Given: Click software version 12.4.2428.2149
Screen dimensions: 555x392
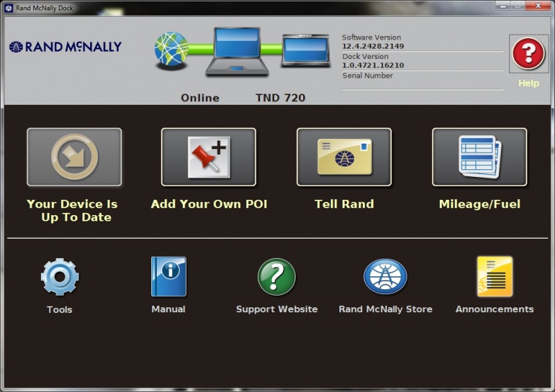Looking at the screenshot, I should [x=373, y=46].
